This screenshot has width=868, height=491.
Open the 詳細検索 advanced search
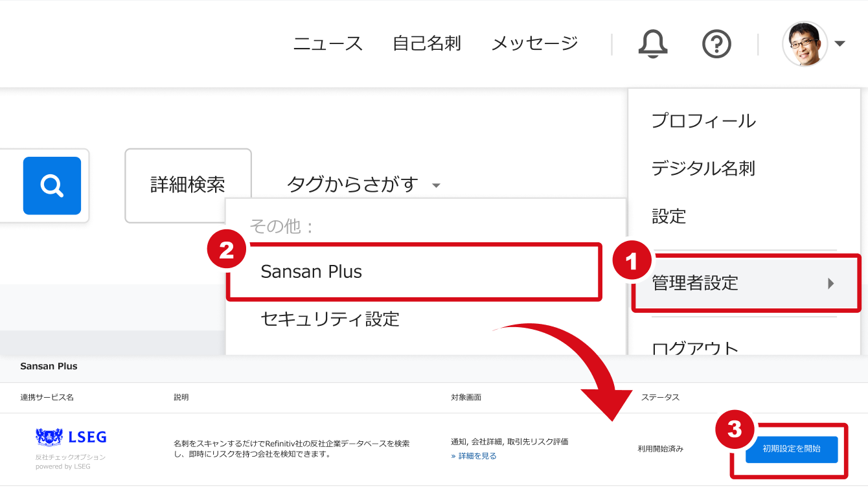188,185
